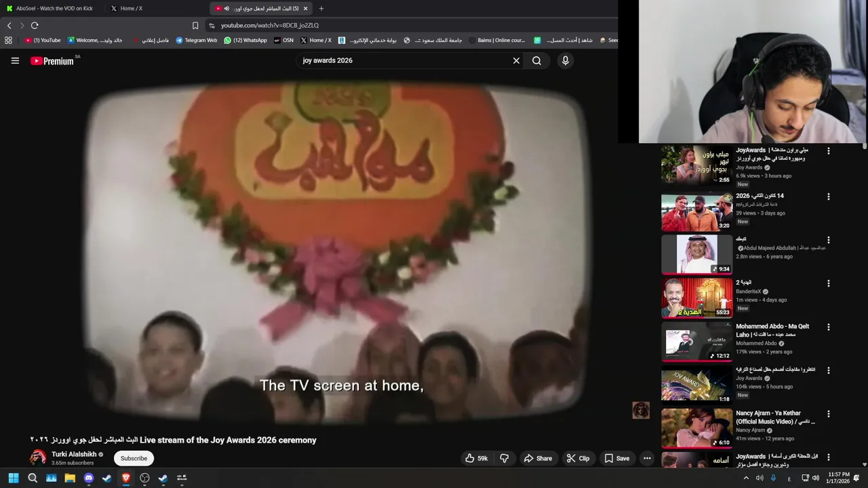This screenshot has height=488, width=868.
Task: Open options for Nancy Ajram Ya Kethar video
Action: pos(828,413)
